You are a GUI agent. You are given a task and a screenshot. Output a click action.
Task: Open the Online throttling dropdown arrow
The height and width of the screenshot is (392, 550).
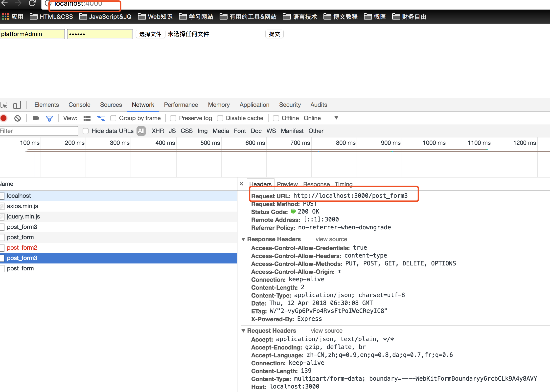pos(336,118)
